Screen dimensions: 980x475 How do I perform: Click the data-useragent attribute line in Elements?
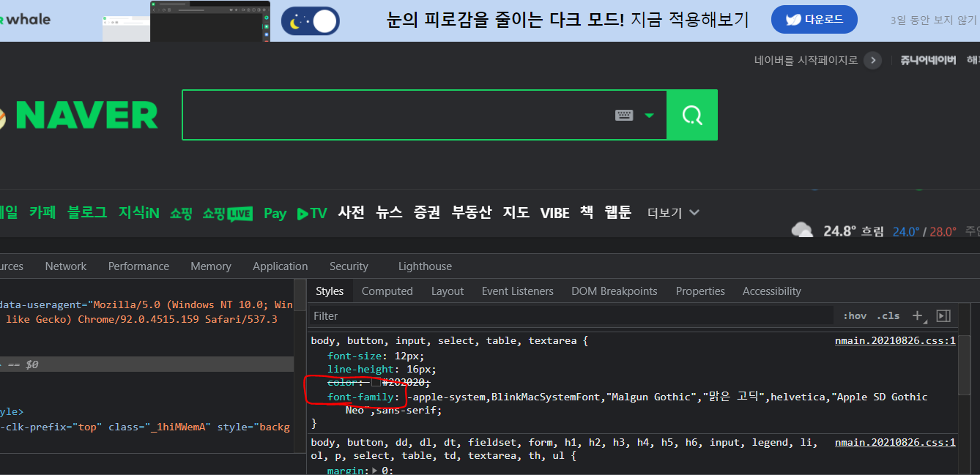[x=146, y=304]
